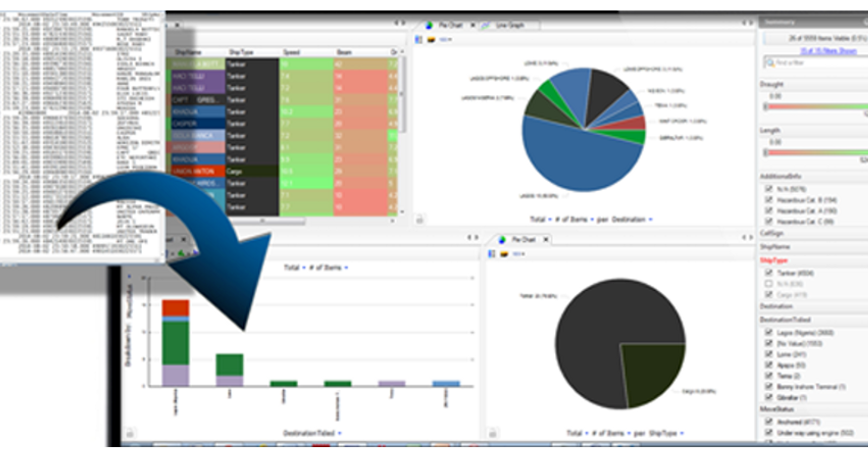Open the Total dropdown above the bar chart
868x456 pixels.
pyautogui.click(x=295, y=267)
